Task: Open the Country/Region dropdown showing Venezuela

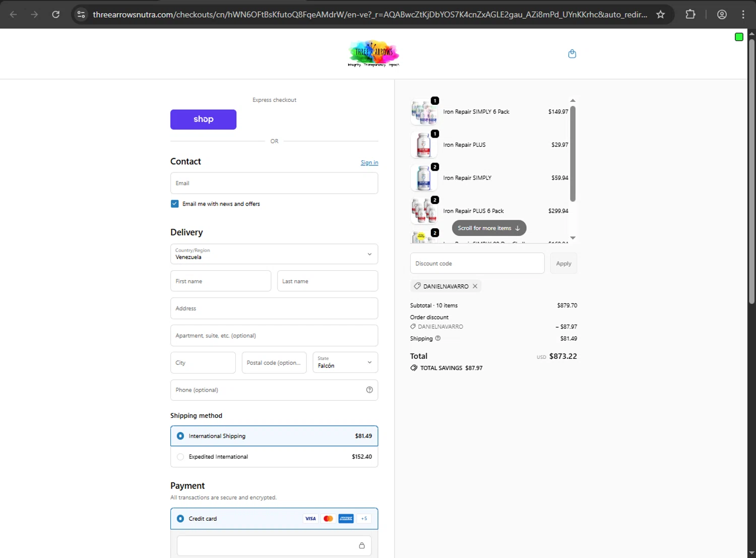Action: [x=274, y=254]
